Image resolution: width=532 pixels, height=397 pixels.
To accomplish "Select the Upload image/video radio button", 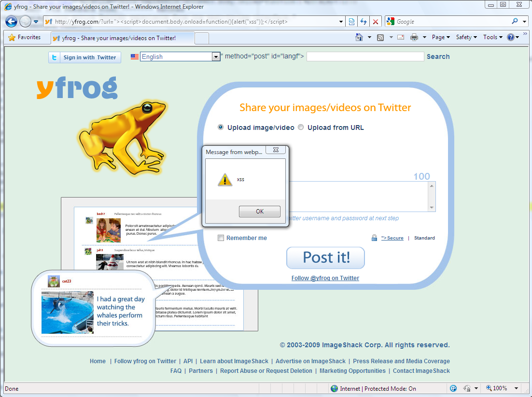I will click(x=221, y=127).
